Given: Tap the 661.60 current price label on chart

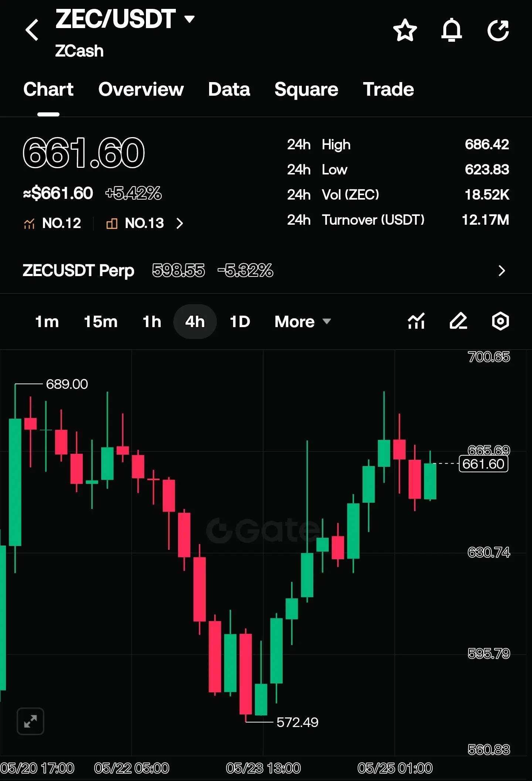Looking at the screenshot, I should (483, 463).
